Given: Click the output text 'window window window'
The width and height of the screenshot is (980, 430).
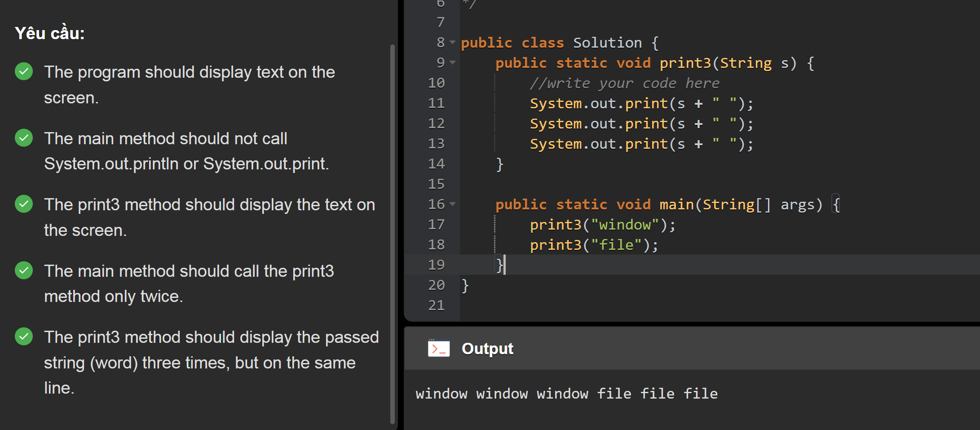Looking at the screenshot, I should click(502, 394).
